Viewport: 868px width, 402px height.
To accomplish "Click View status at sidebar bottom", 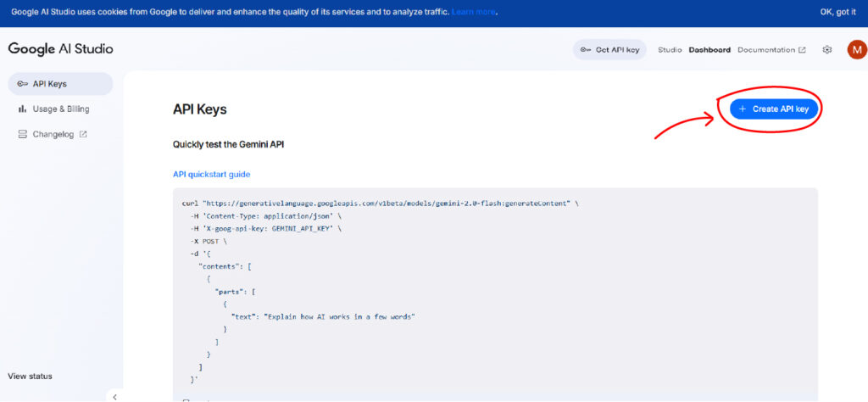I will pyautogui.click(x=30, y=377).
